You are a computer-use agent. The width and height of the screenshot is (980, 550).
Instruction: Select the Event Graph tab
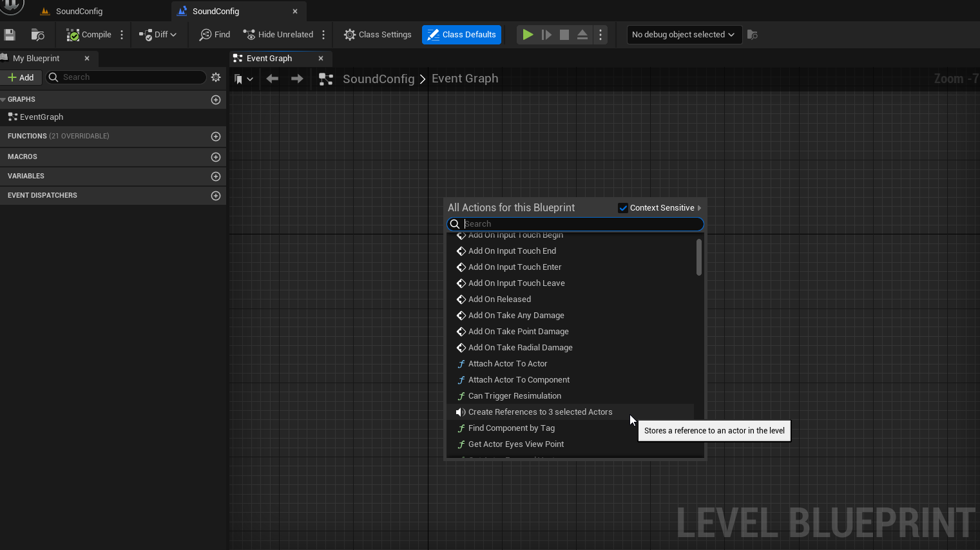coord(269,59)
